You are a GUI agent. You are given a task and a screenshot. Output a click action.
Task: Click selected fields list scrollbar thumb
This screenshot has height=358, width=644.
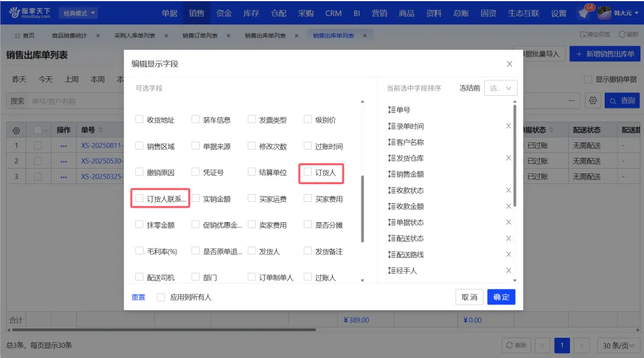515,156
